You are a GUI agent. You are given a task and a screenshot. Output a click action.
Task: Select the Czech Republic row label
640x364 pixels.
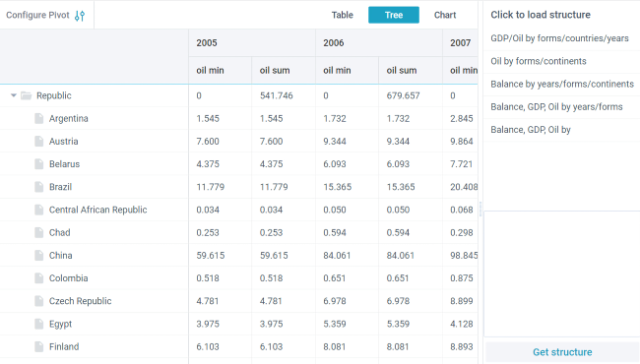click(81, 301)
